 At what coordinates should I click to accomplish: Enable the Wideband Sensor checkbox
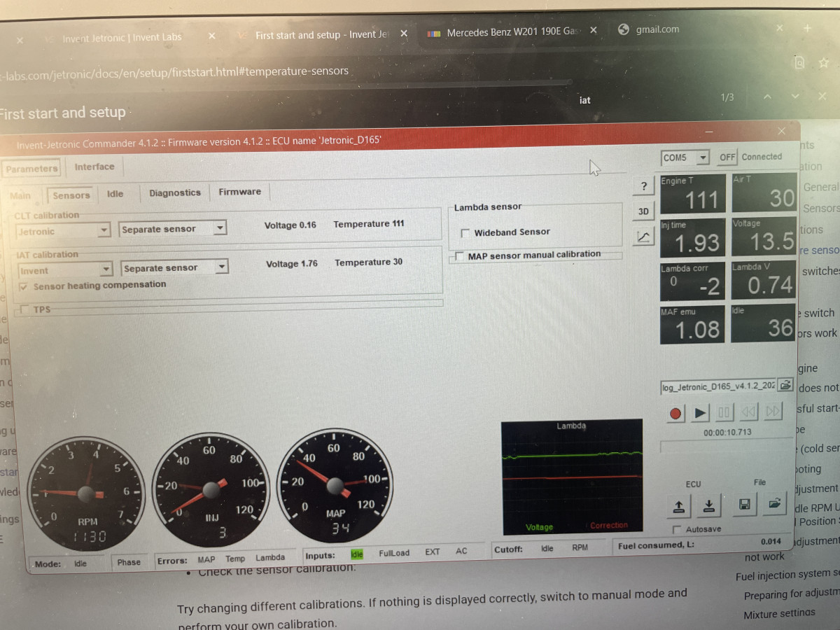coord(465,232)
